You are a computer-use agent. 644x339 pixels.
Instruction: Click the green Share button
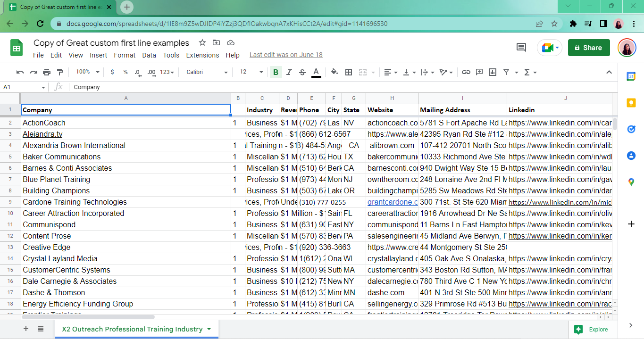(x=589, y=48)
